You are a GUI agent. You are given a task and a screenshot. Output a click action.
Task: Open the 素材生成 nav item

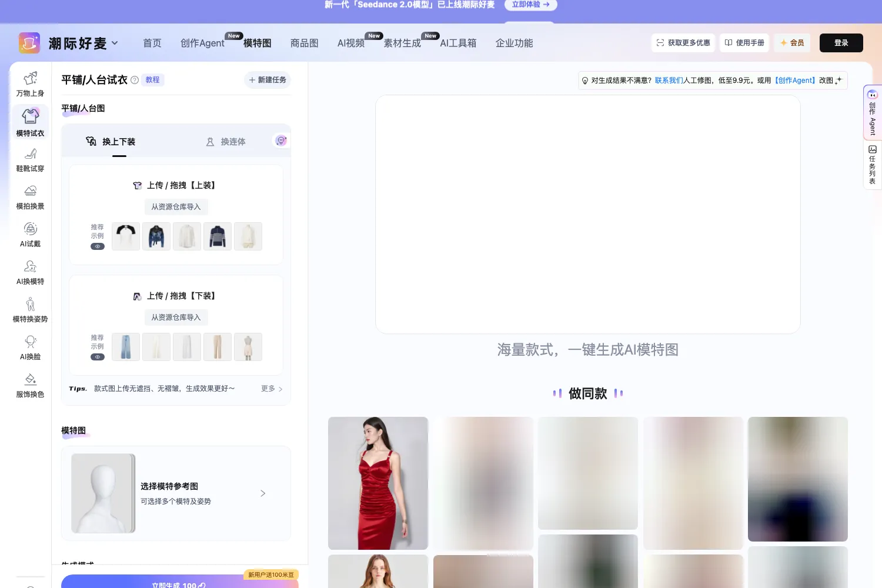(x=402, y=43)
